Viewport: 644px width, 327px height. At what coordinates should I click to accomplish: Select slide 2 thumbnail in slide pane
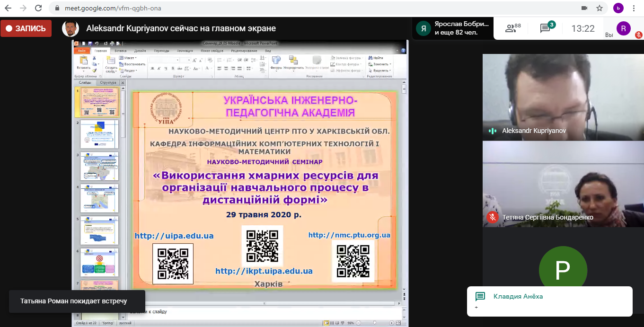tap(99, 133)
